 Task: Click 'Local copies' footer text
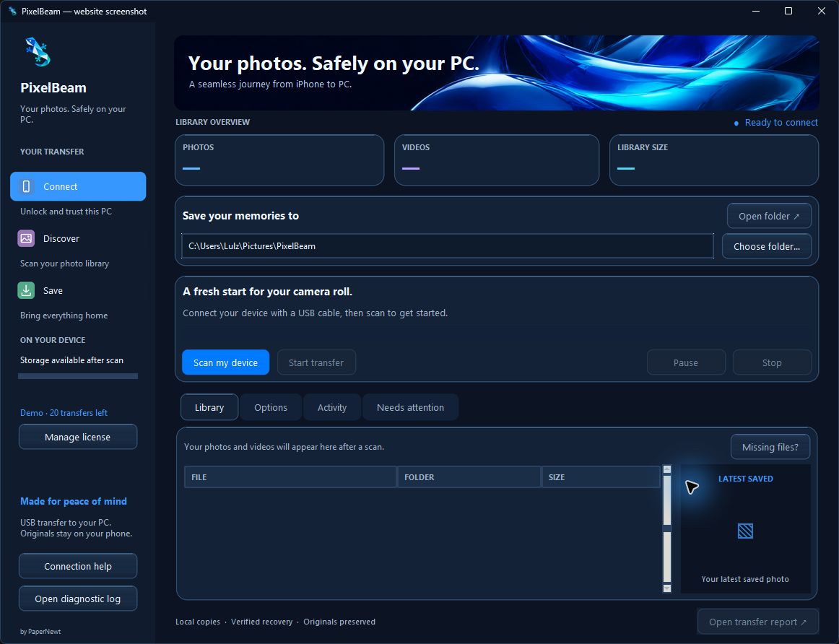197,622
